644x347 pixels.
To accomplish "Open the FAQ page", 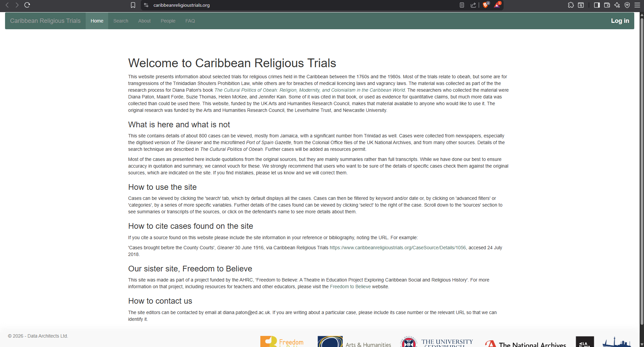I will click(x=190, y=20).
